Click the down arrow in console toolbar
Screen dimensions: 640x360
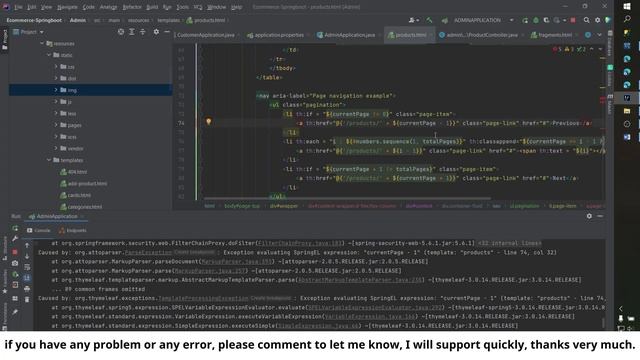tap(27, 256)
